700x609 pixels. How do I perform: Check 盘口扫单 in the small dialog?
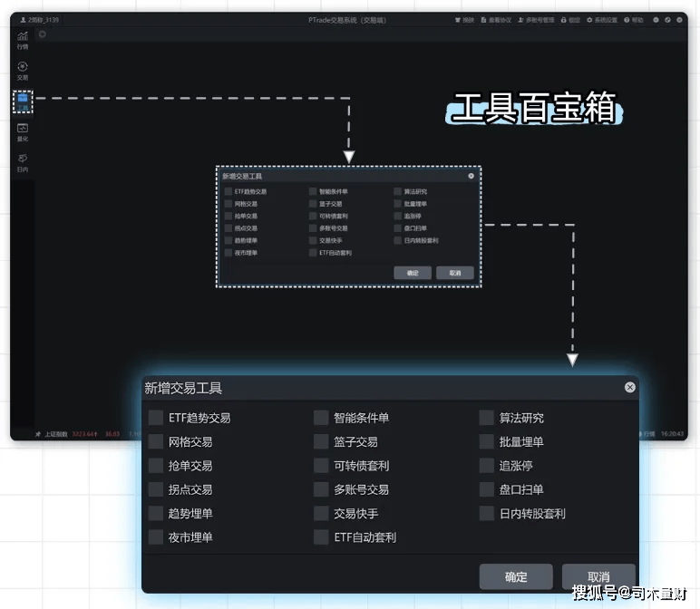tap(397, 228)
